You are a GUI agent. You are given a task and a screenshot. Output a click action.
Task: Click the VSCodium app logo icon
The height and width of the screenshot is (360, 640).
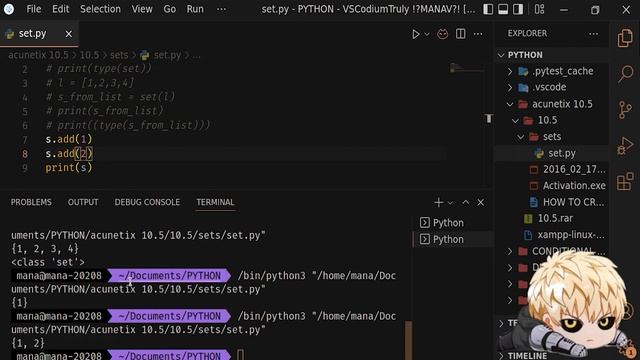point(9,9)
